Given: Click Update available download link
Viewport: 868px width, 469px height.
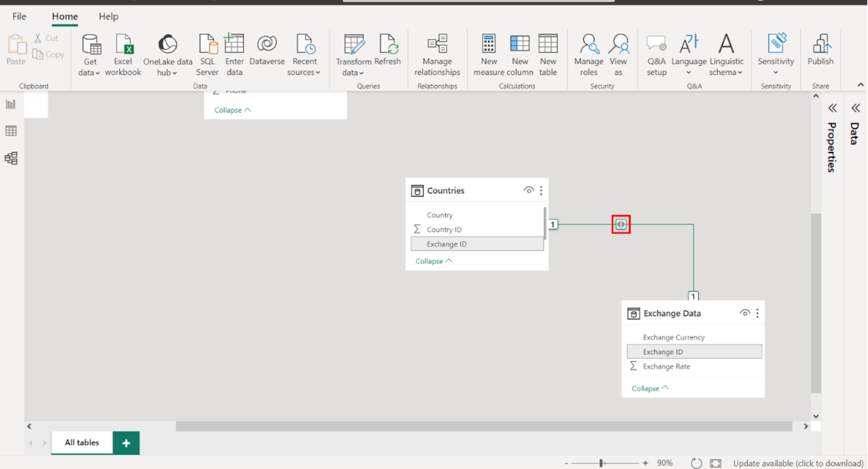Looking at the screenshot, I should (x=798, y=463).
